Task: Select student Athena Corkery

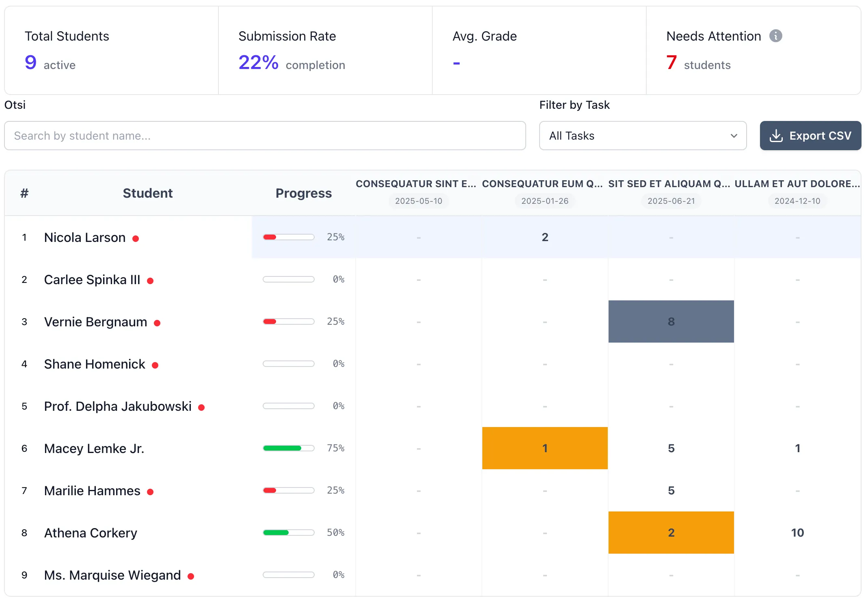Action: tap(91, 533)
